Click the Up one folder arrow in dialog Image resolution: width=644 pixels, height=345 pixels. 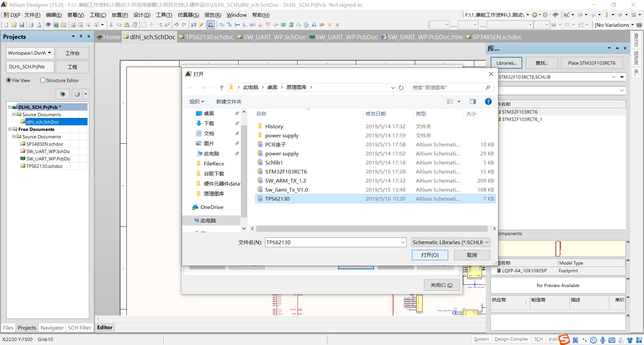click(222, 87)
